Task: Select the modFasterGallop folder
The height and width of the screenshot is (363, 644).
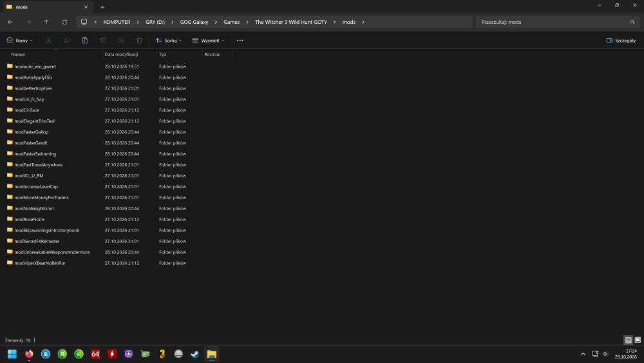Action: [x=31, y=132]
